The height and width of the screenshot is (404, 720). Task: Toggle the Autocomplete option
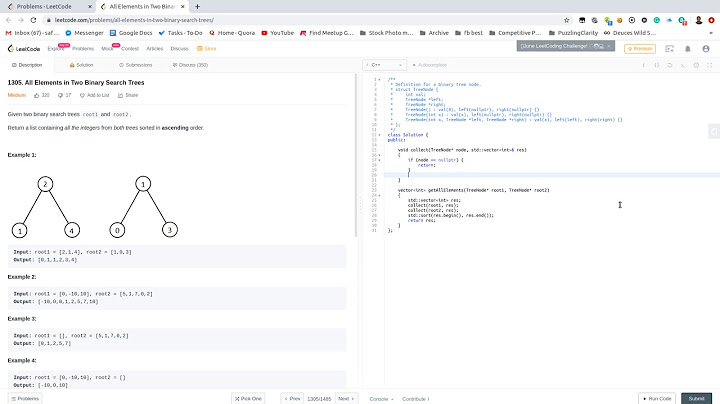point(429,65)
